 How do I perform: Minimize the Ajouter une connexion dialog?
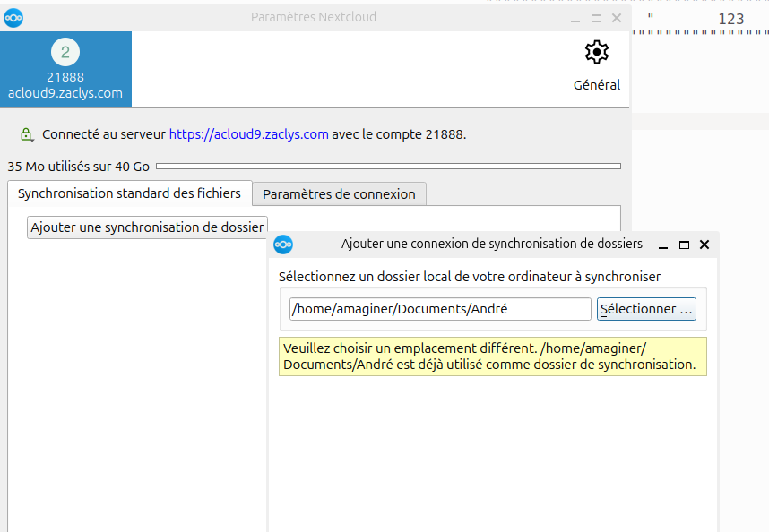[663, 245]
